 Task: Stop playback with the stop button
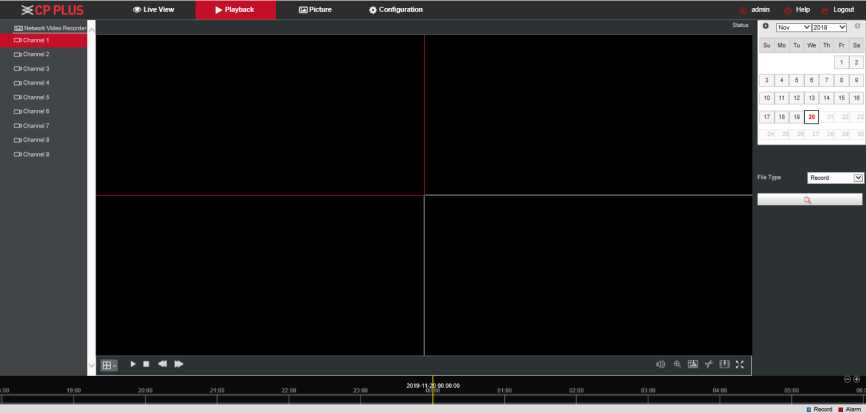tap(146, 364)
